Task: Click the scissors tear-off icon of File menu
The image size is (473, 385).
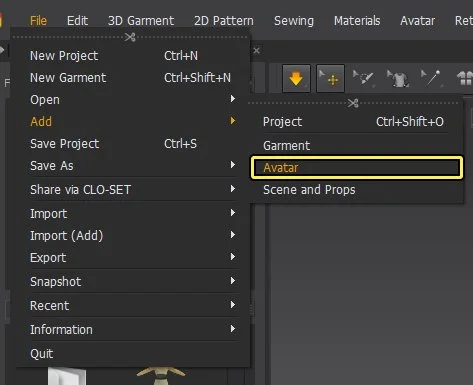Action: tap(130, 37)
